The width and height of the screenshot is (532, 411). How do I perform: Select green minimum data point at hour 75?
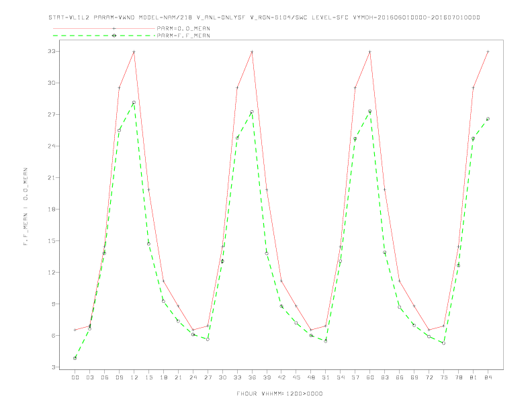point(444,343)
